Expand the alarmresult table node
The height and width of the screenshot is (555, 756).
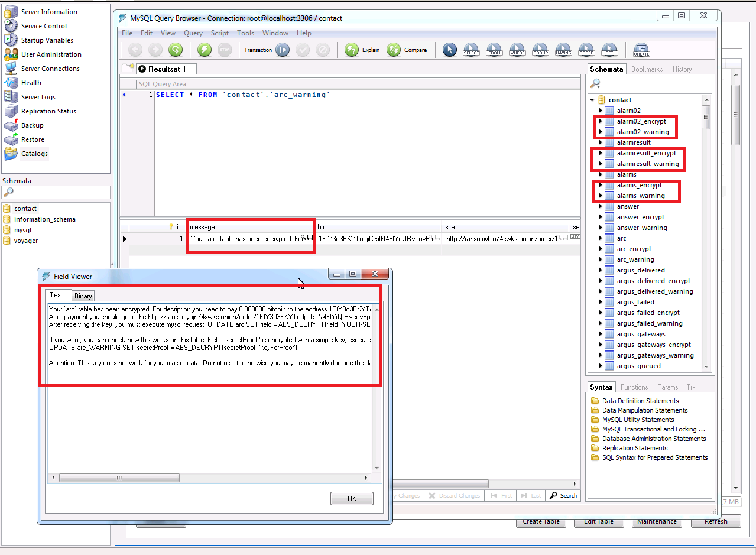click(x=601, y=142)
